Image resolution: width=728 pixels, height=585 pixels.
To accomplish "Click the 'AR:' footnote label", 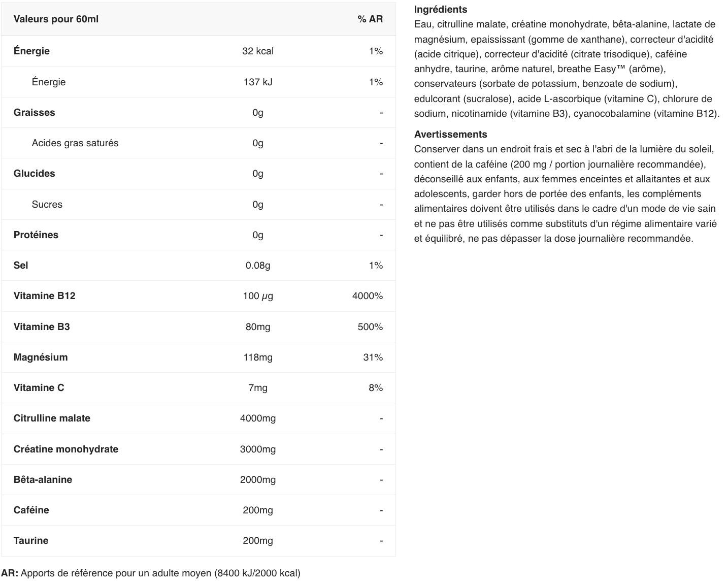I will point(10,573).
